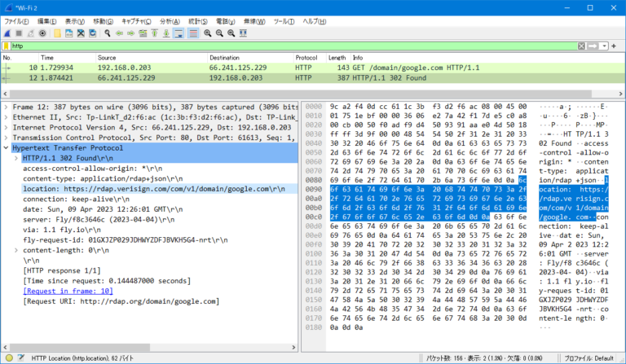Expand the Ethernet II tree row
This screenshot has width=626, height=364.
pos(7,117)
